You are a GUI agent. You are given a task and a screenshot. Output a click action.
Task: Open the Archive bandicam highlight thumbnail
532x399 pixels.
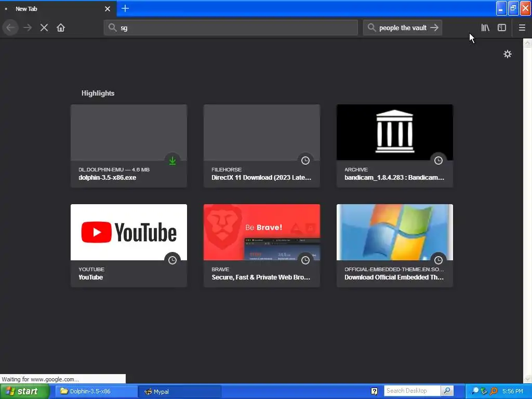395,132
